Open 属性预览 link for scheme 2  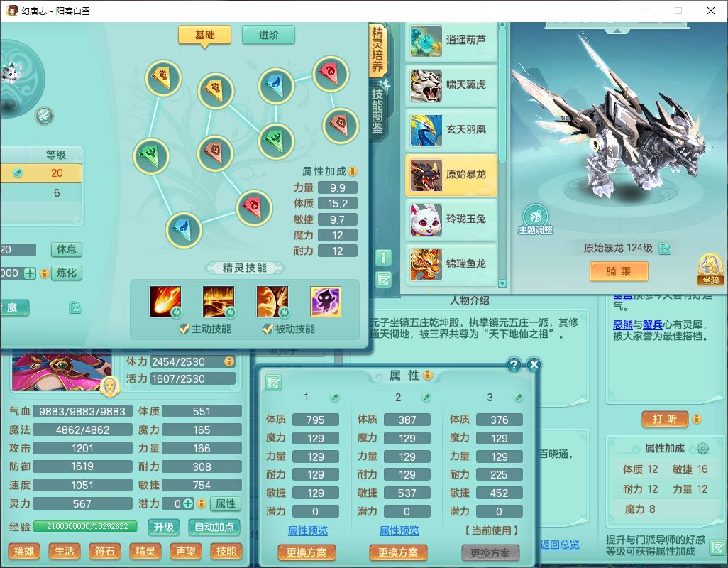[x=399, y=530]
